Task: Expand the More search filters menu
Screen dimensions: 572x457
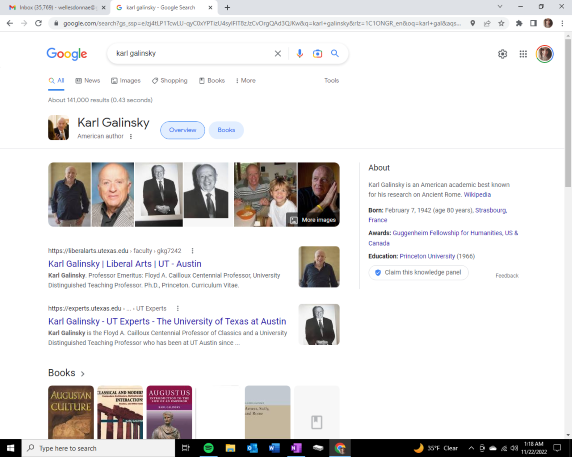Action: pyautogui.click(x=246, y=81)
